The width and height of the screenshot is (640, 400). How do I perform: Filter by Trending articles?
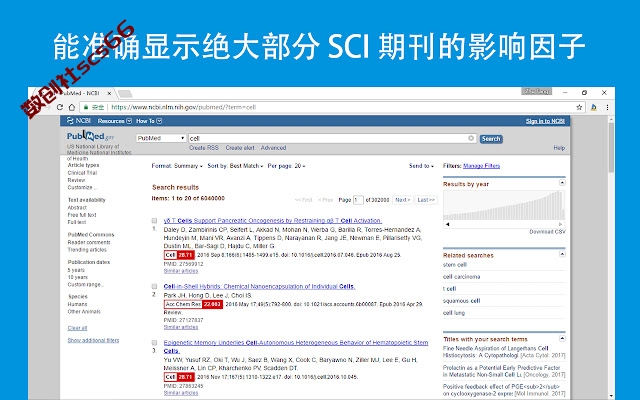(x=87, y=249)
